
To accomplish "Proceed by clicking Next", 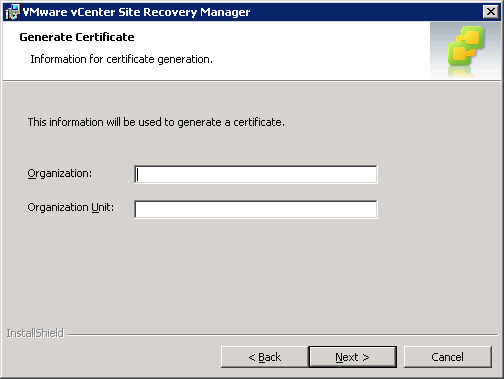I will (x=352, y=357).
